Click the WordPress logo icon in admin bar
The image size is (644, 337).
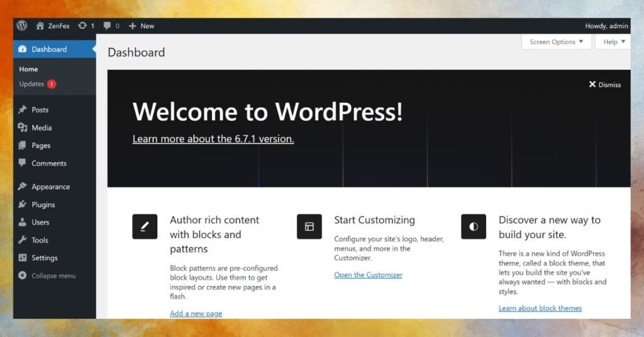[22, 25]
